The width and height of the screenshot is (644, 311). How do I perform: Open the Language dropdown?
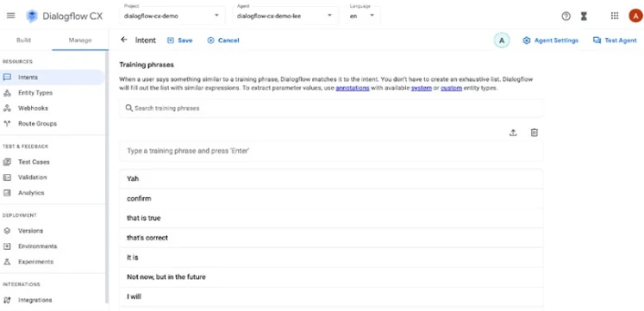tap(363, 16)
